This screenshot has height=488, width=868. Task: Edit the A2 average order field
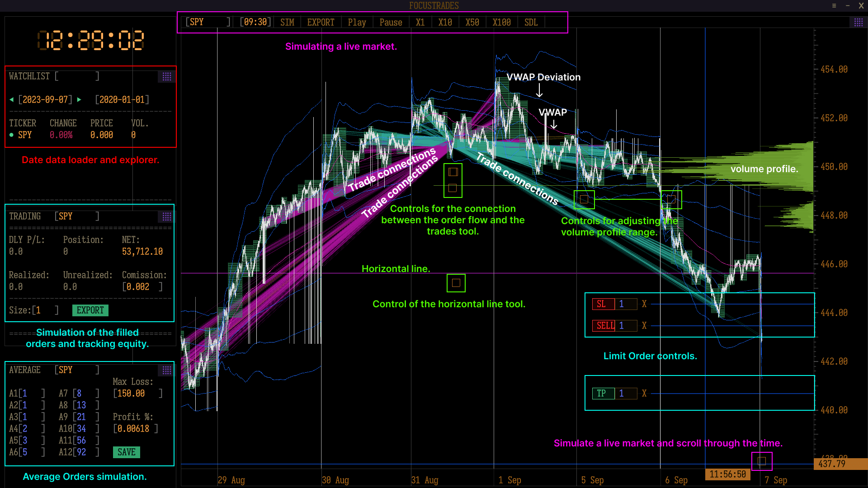32,405
